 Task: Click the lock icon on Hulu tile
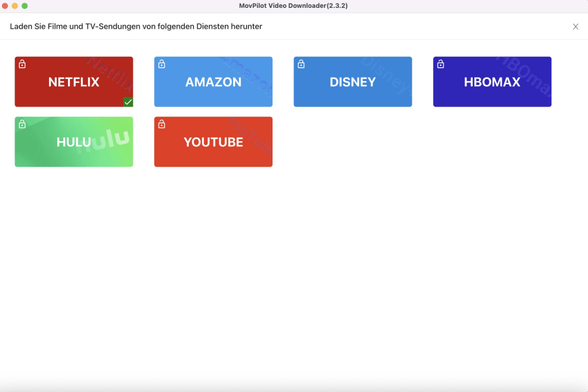coord(22,124)
